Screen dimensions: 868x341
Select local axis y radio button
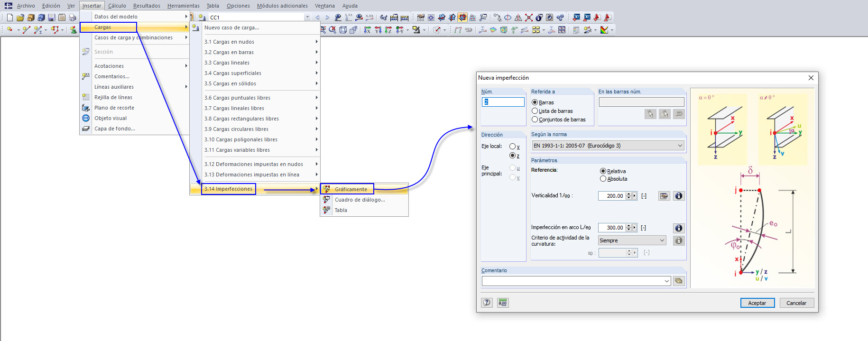coord(512,147)
